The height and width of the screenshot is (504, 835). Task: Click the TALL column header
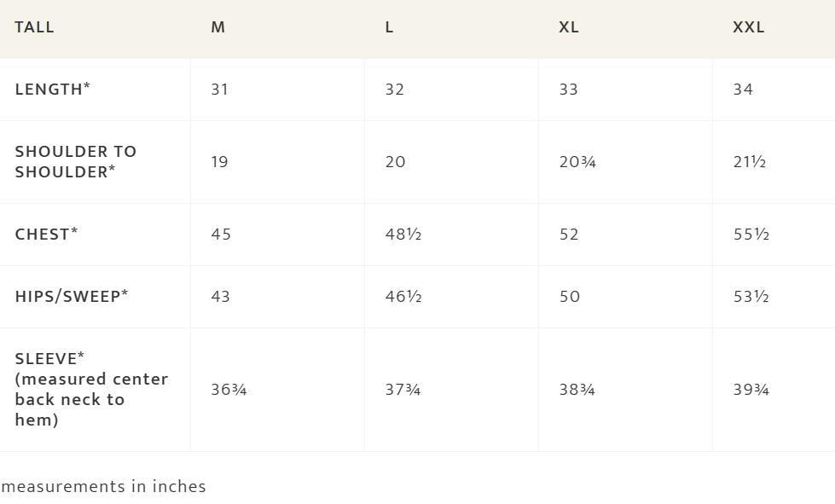pyautogui.click(x=34, y=27)
